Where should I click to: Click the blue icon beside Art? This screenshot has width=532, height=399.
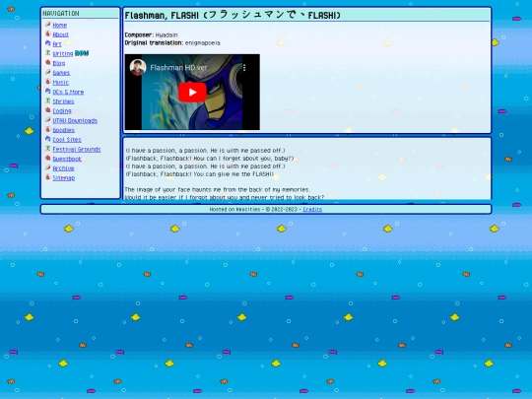pos(48,43)
